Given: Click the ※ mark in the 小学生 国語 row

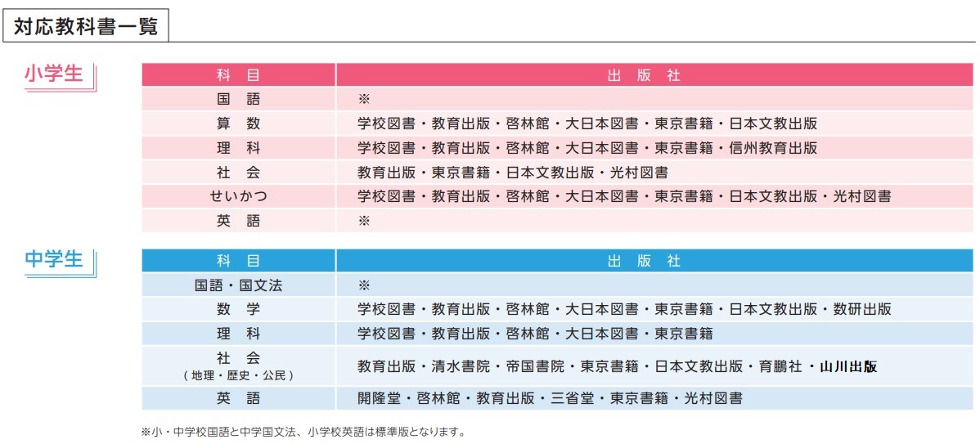Looking at the screenshot, I should point(364,99).
